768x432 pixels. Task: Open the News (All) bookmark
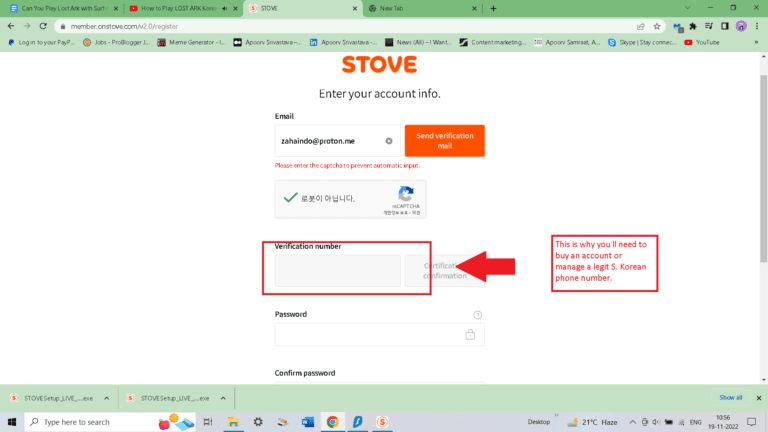(418, 43)
